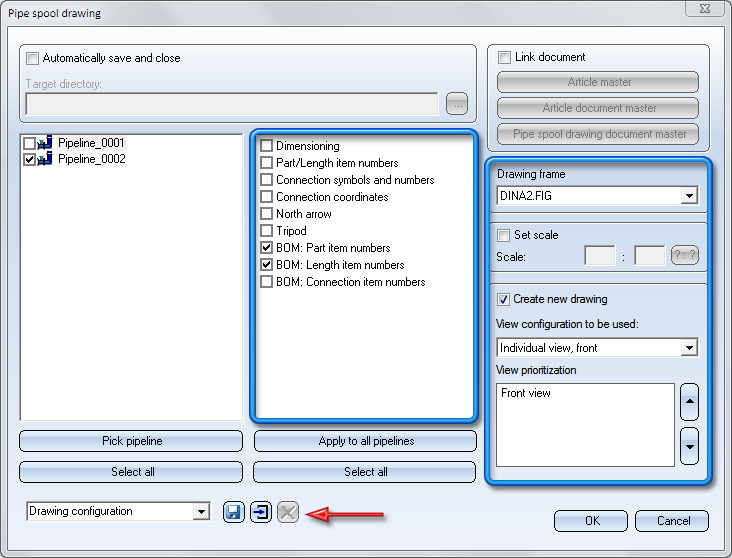732x558 pixels.
Task: Confirm with the OK button
Action: 591,521
